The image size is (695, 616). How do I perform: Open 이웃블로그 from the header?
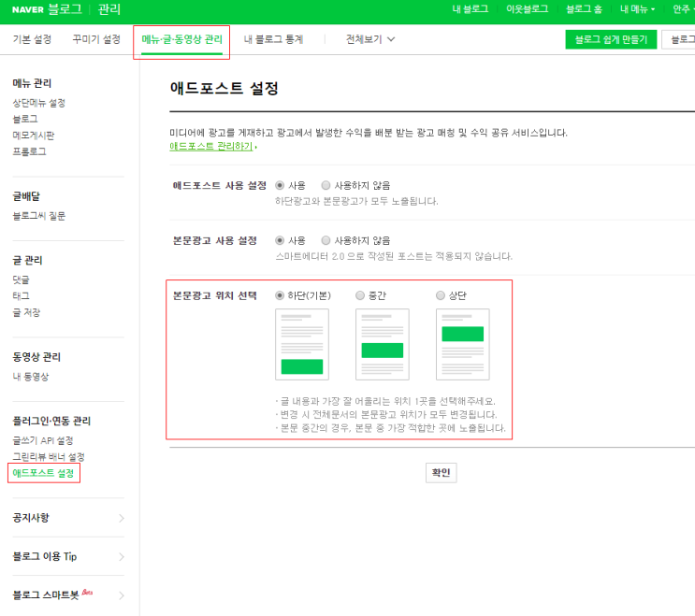tap(527, 9)
